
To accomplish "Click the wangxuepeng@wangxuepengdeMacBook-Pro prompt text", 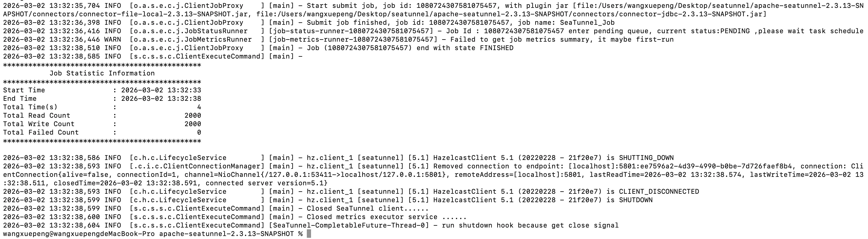I will click(79, 234).
